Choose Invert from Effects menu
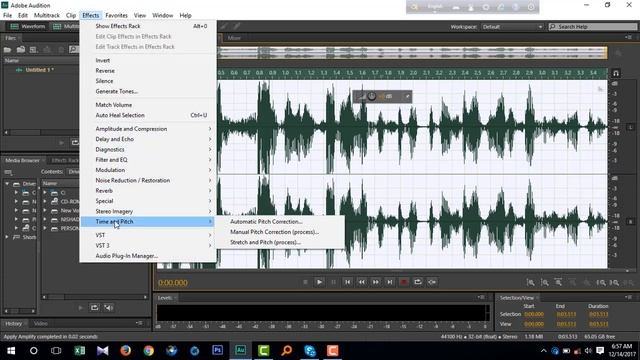Screen dimensions: 640x360 coord(148,60)
